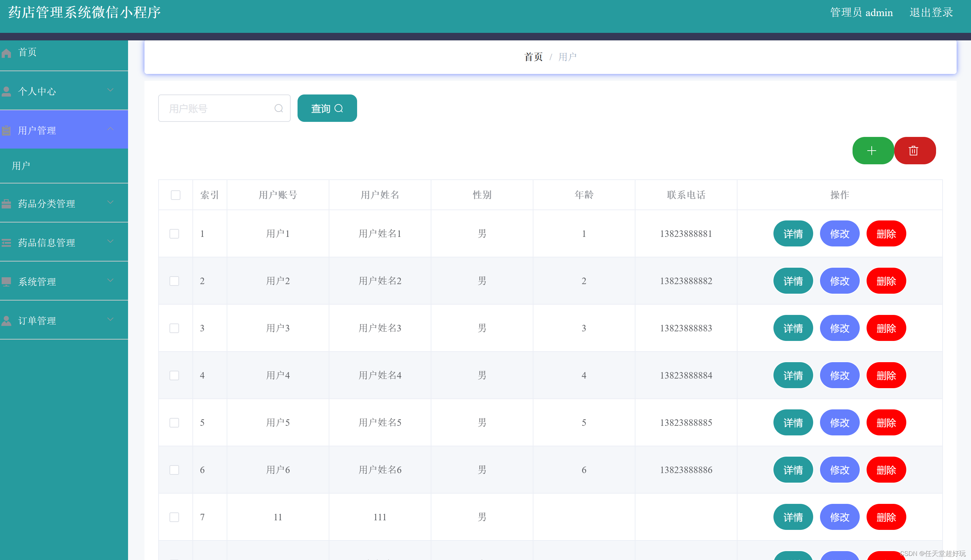Click 修改 for 用户6
Image resolution: width=971 pixels, height=560 pixels.
tap(840, 470)
